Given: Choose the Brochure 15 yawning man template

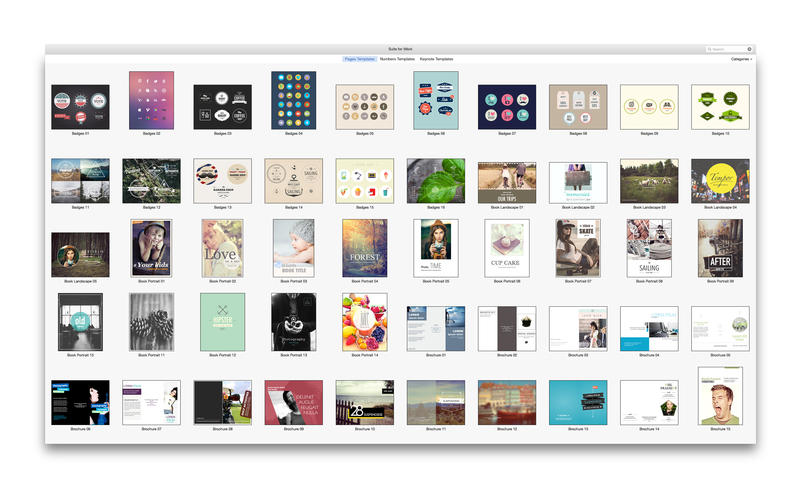Looking at the screenshot, I should click(x=720, y=396).
